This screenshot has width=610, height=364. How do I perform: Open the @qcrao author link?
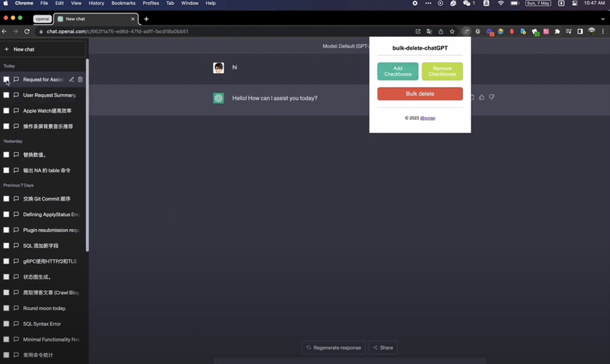pos(428,118)
